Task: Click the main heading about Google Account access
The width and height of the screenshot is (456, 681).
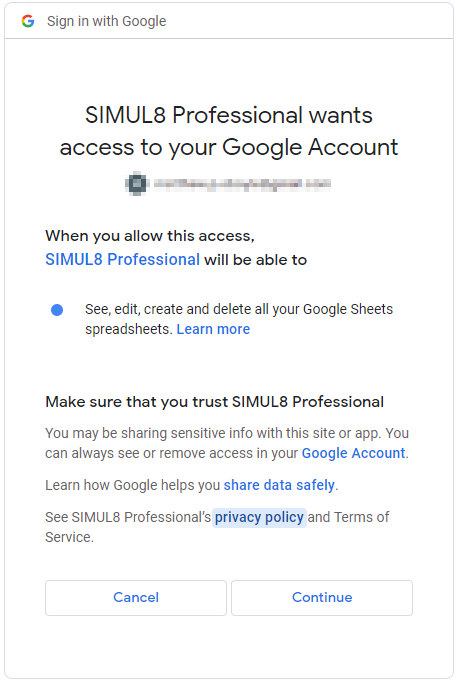Action: (x=229, y=131)
